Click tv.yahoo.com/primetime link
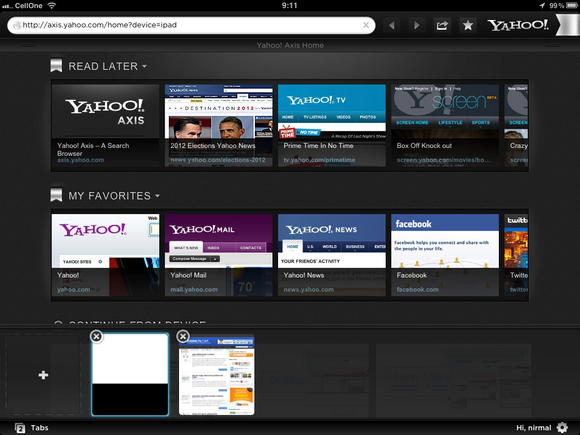 click(x=319, y=160)
